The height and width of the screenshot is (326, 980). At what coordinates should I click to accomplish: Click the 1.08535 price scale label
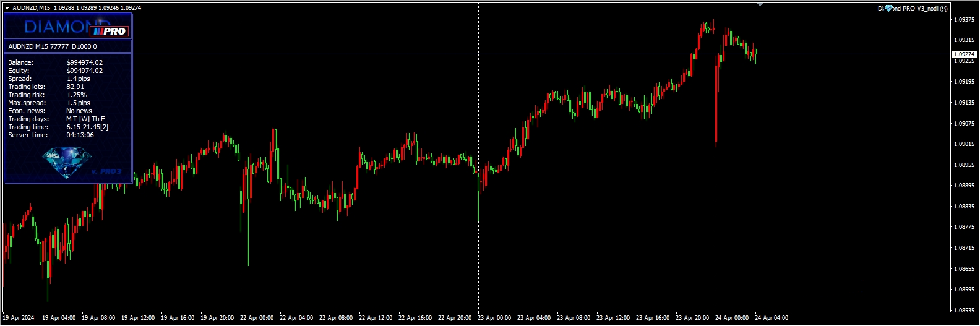964,311
